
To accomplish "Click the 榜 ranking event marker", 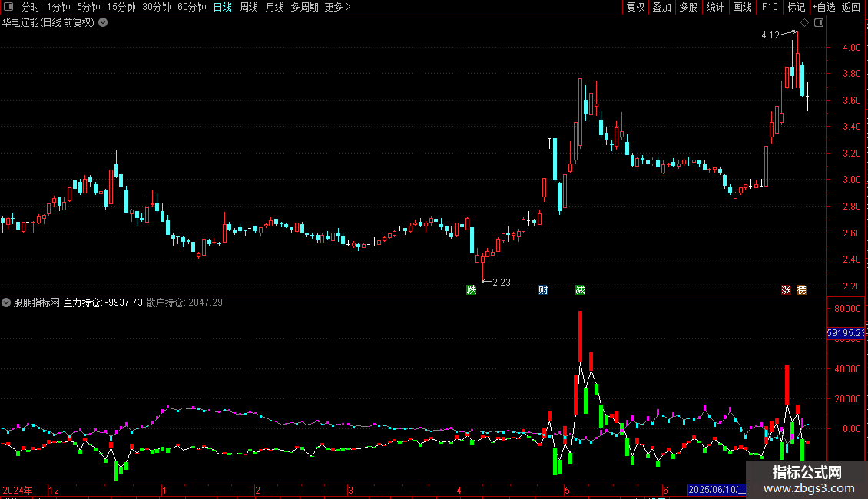I will point(802,290).
